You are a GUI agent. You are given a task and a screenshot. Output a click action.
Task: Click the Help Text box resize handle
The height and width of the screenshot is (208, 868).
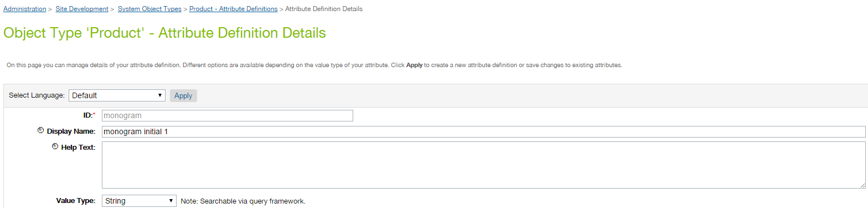coord(862,185)
